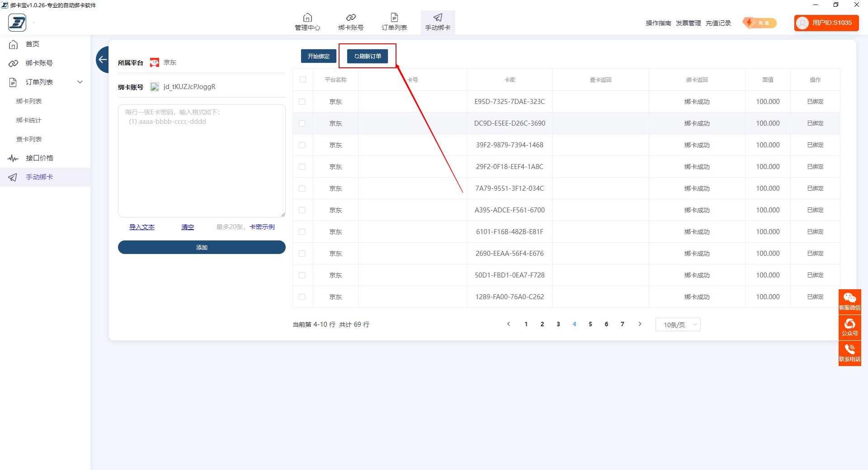Click the 刷新订单 button

point(368,56)
